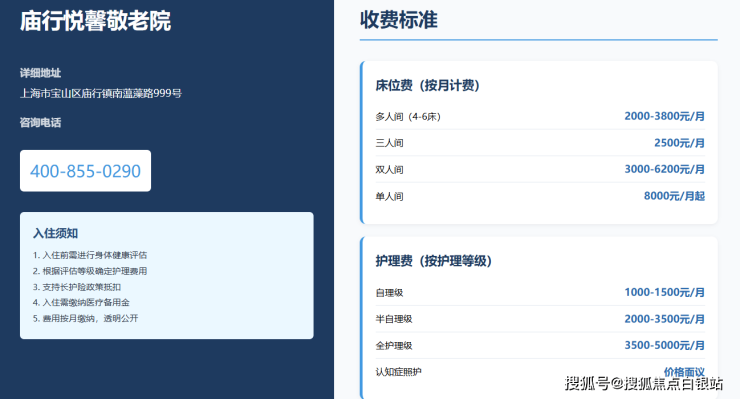Click the 双人间 row label
740x399 pixels.
tap(389, 170)
